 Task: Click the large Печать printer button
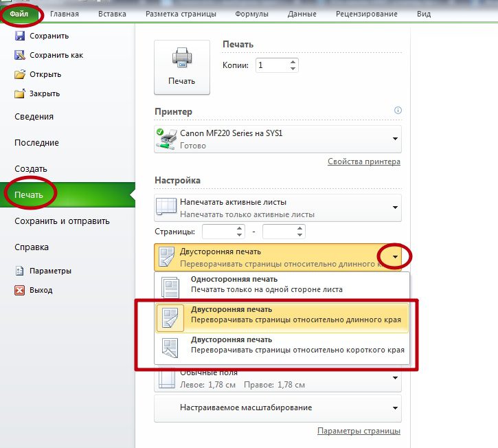181,67
